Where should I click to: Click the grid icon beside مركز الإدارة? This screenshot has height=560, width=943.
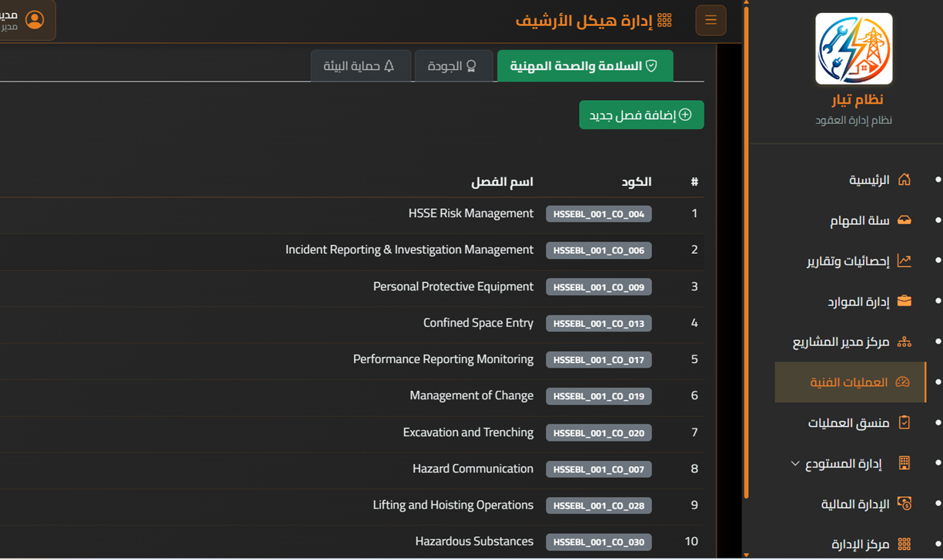point(904,544)
